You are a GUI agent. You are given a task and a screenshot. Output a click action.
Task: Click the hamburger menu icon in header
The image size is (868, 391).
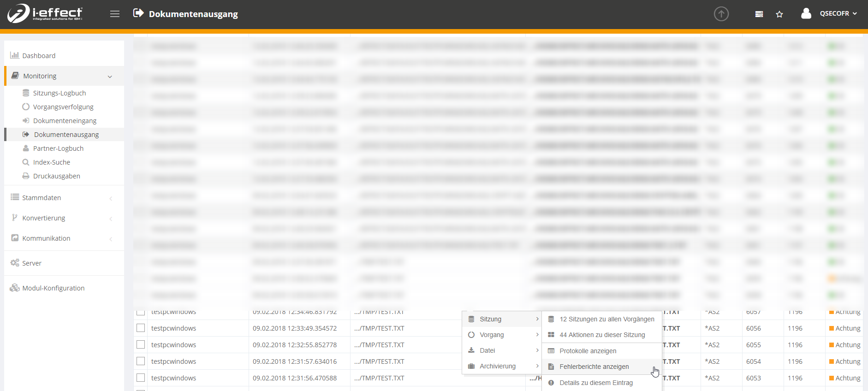[x=115, y=14]
